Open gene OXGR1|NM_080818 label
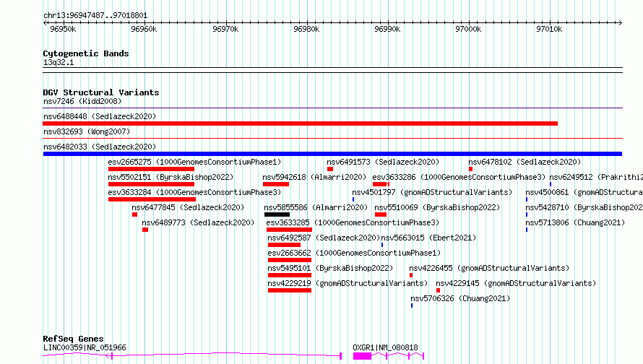This screenshot has width=643, height=364. tap(386, 347)
